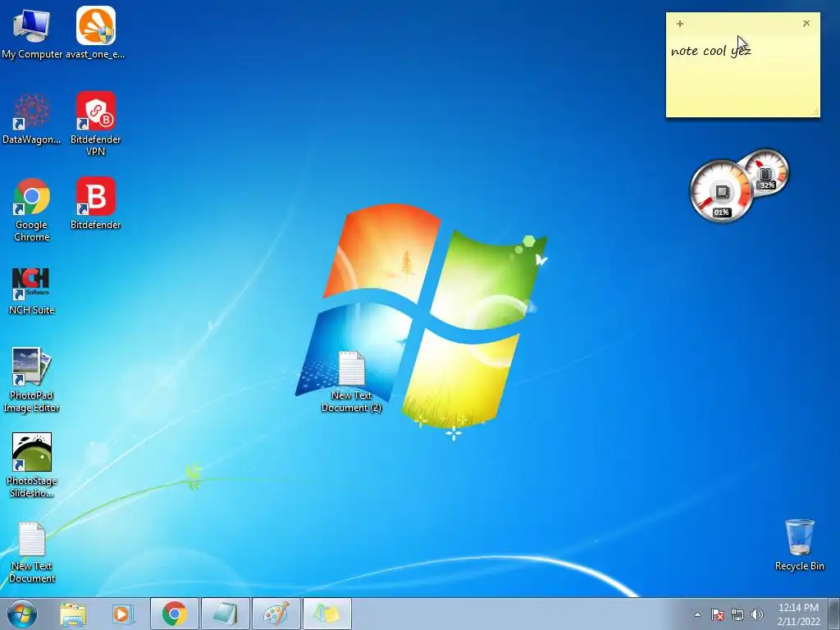Click the memory gauge showing 32%
The width and height of the screenshot is (840, 630).
coord(767,172)
